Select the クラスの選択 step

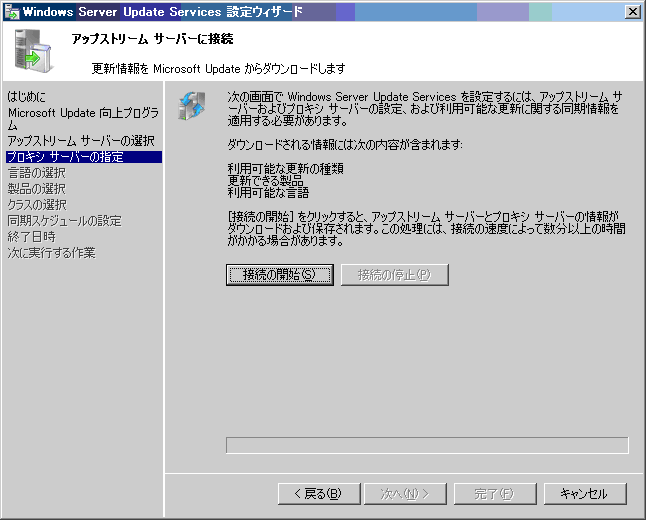pos(37,205)
